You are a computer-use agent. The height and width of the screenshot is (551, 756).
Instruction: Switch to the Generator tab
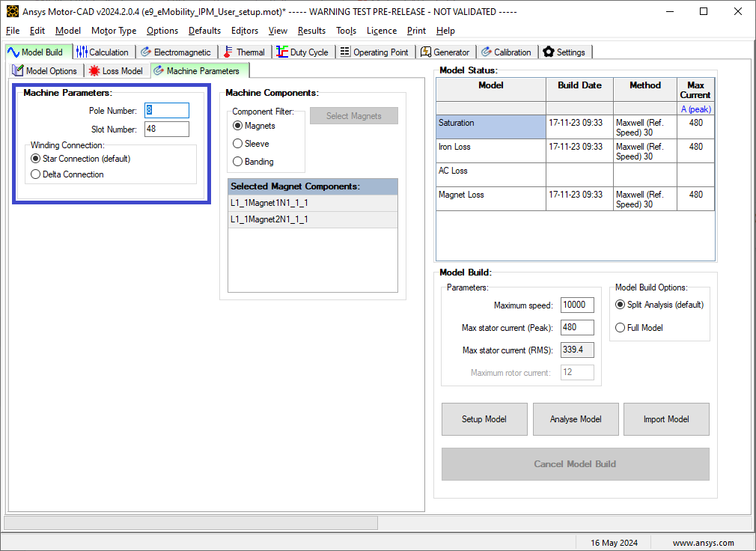click(445, 52)
